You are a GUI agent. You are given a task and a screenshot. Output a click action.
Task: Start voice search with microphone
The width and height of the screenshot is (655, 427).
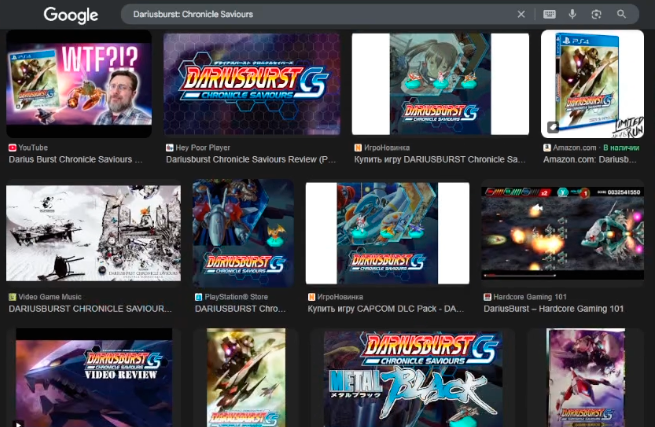(x=572, y=14)
